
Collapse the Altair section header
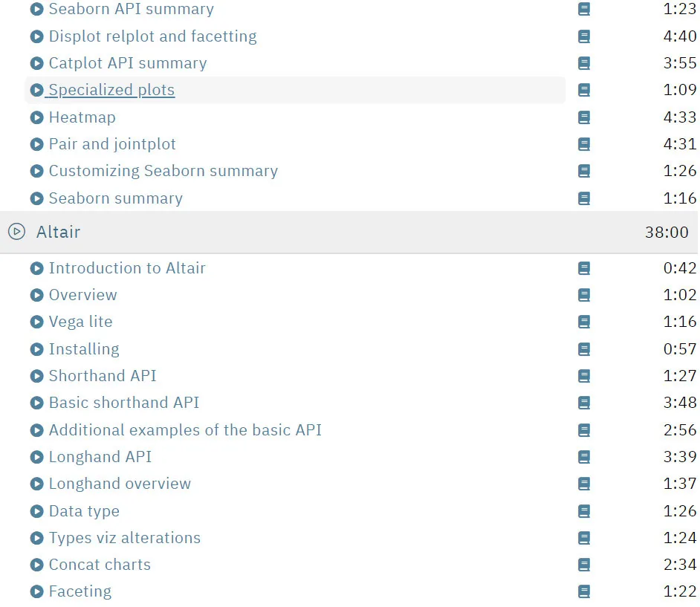[x=350, y=232]
